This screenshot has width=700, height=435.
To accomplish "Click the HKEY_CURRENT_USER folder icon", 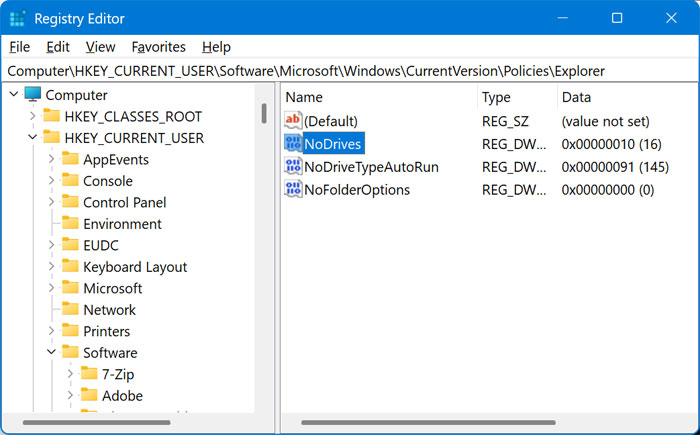I will pyautogui.click(x=51, y=137).
